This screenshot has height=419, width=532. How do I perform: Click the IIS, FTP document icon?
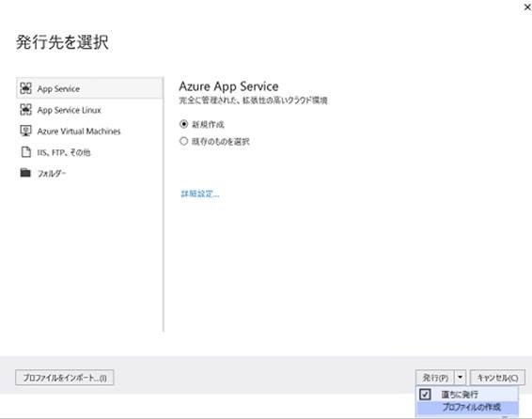coord(25,152)
